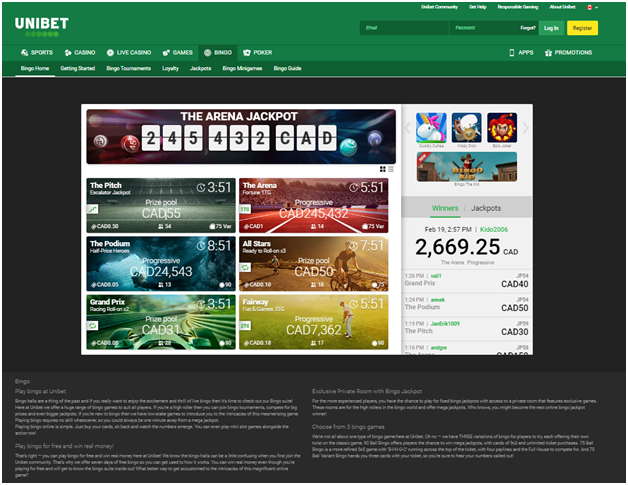628x485 pixels.
Task: Go to Bingo Minigames tab
Action: (x=242, y=68)
